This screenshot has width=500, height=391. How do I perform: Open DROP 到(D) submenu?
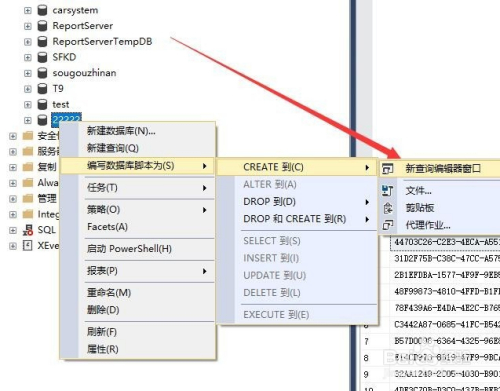[x=297, y=202]
